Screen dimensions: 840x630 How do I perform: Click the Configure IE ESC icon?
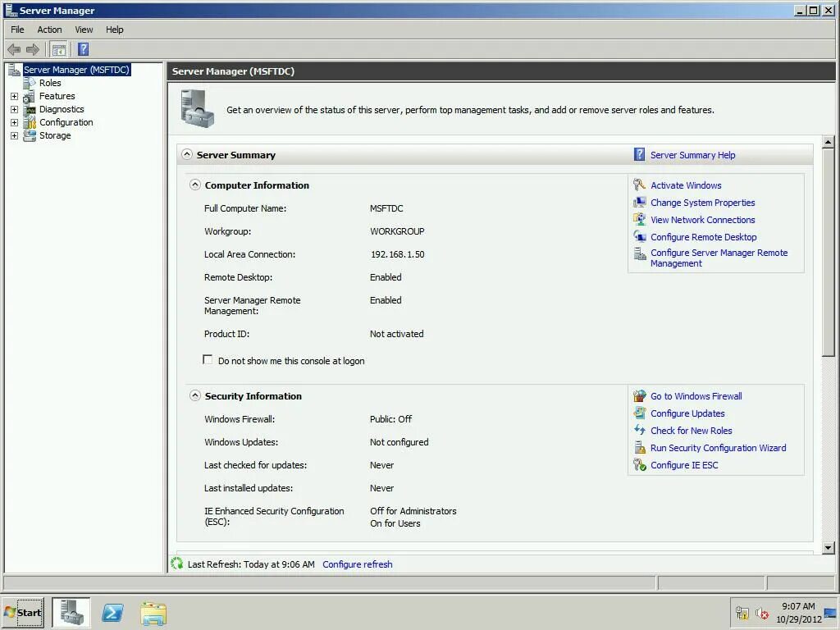point(639,465)
